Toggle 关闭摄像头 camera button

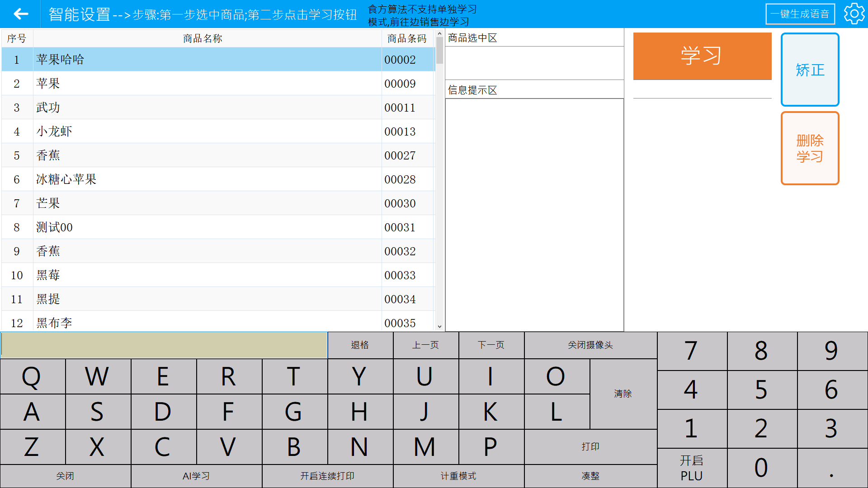[590, 345]
